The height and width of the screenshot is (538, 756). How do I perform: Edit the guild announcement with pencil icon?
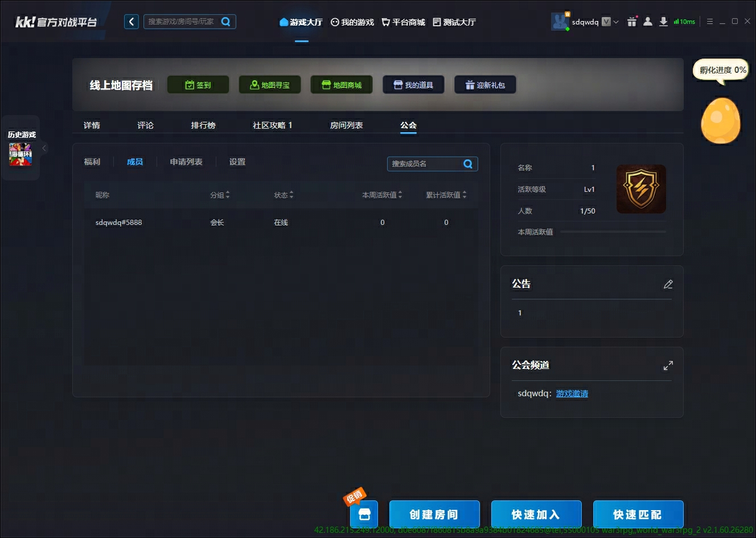[x=668, y=284]
